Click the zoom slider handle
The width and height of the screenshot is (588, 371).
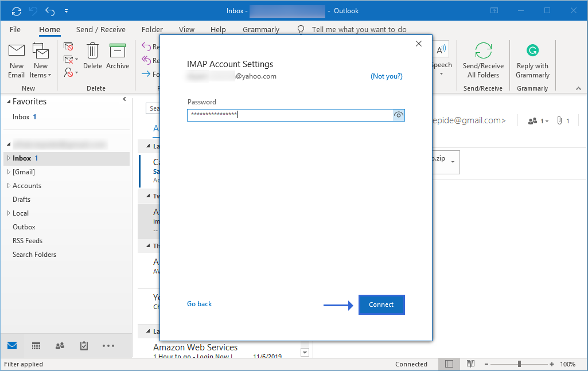tap(519, 364)
